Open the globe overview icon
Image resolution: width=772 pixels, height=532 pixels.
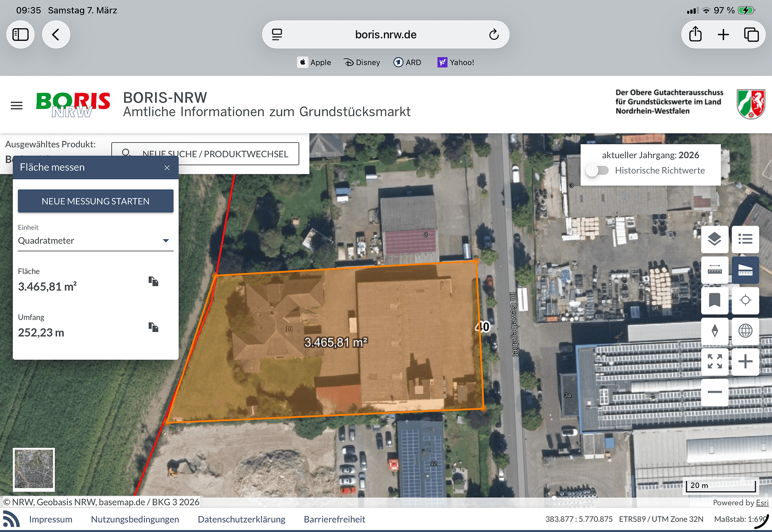coord(745,331)
